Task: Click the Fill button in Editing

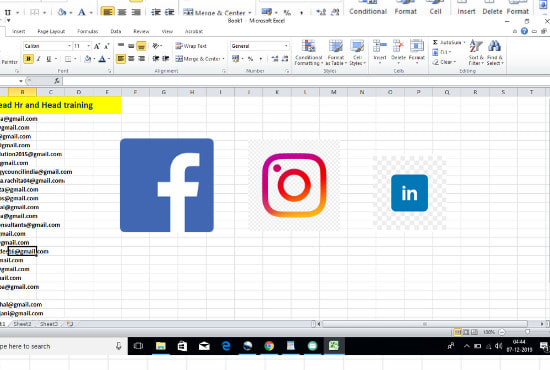Action: click(442, 52)
